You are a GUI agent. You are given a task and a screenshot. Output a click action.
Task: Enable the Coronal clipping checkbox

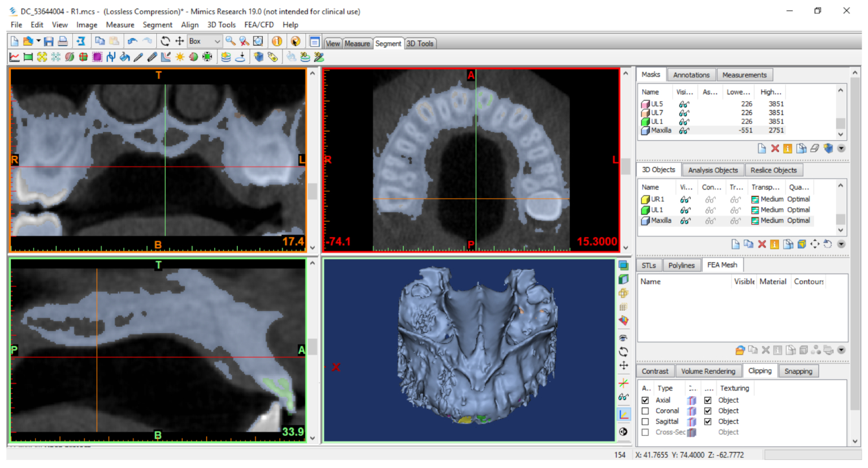(x=645, y=411)
